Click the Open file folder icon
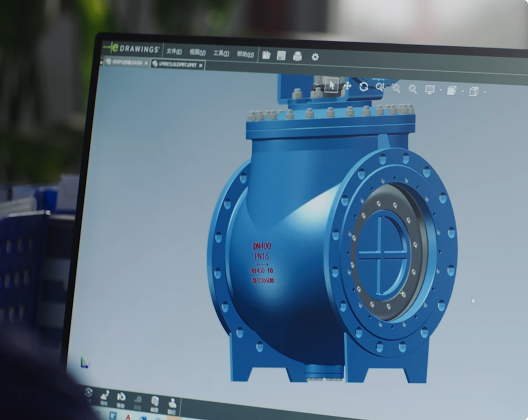The width and height of the screenshot is (528, 420). click(266, 55)
